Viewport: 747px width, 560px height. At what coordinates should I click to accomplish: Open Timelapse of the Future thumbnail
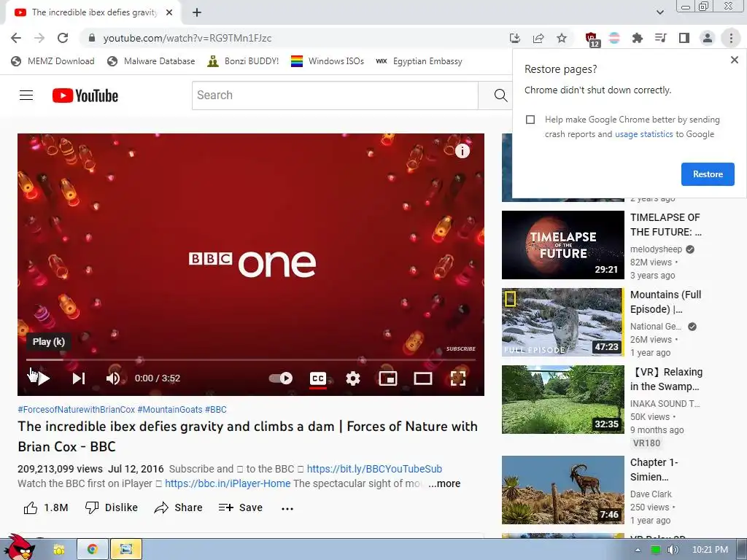(562, 245)
